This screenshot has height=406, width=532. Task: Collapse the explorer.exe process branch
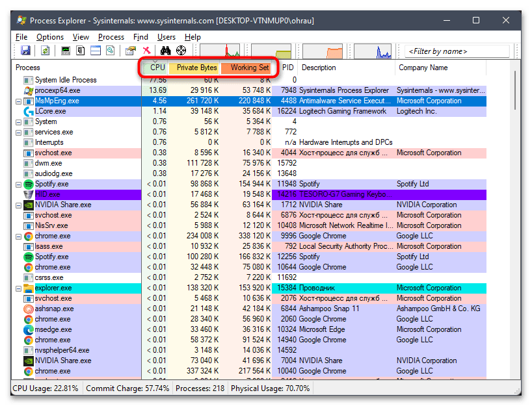pyautogui.click(x=18, y=288)
